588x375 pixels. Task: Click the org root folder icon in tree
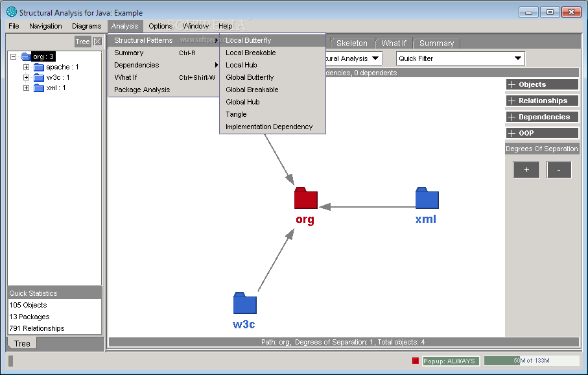coord(26,56)
